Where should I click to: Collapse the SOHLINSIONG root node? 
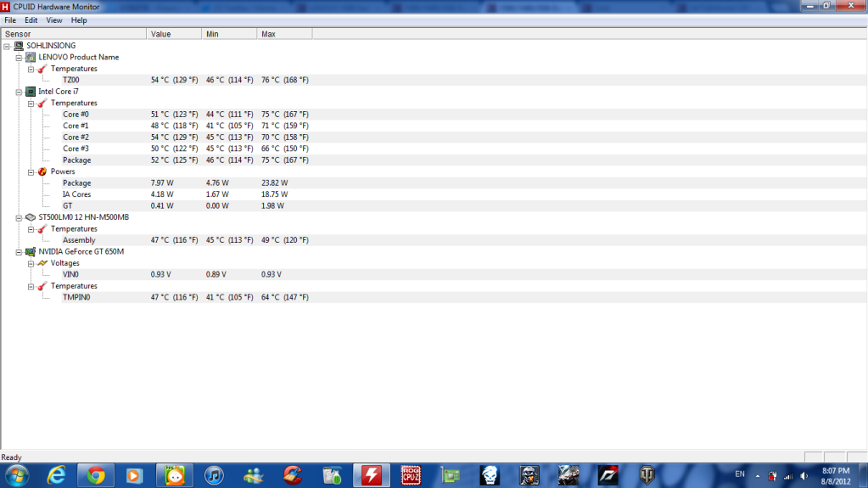pos(7,46)
